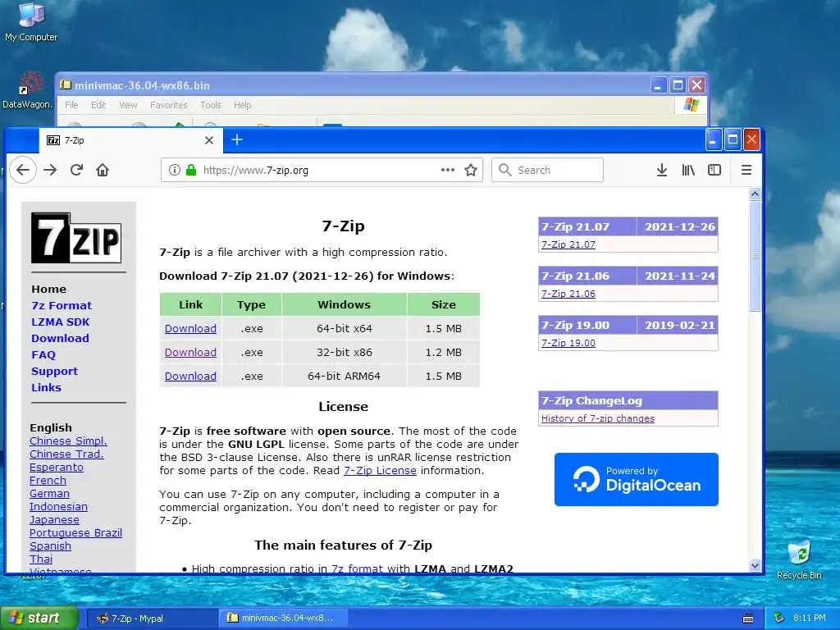This screenshot has width=840, height=630.
Task: Download the 64-bit ARM64 exe
Action: click(190, 376)
